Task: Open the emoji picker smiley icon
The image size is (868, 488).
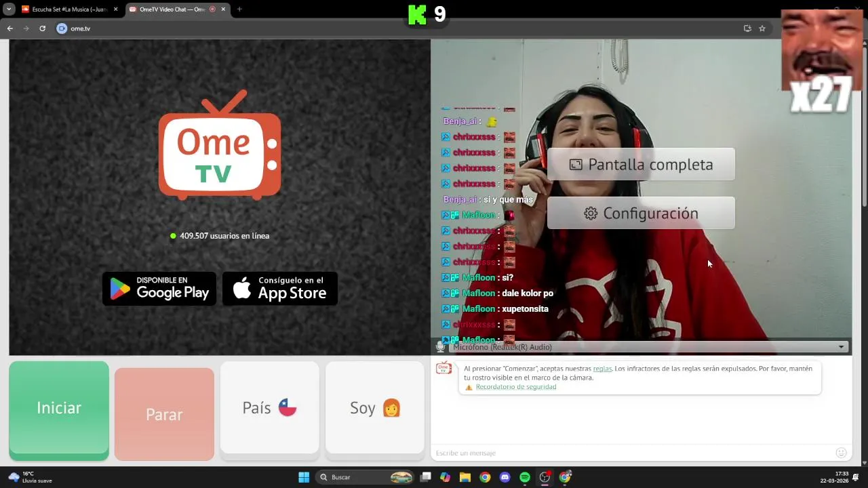Action: [x=841, y=453]
